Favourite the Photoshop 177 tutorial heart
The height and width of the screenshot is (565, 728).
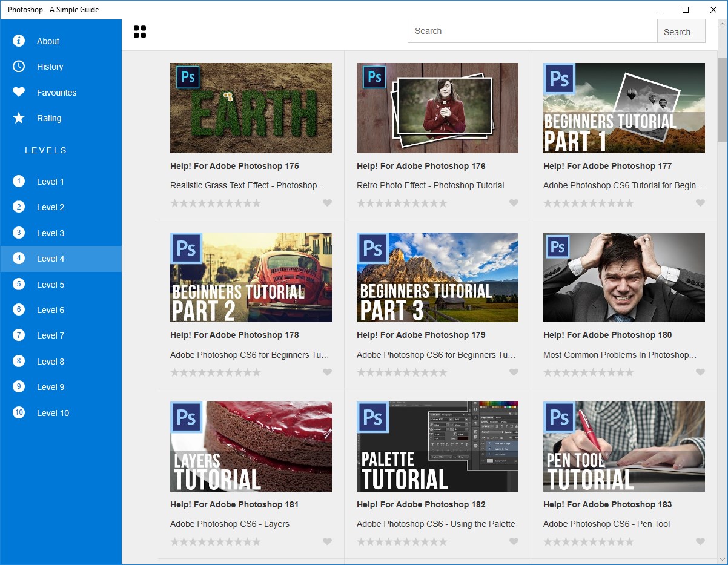pos(700,203)
